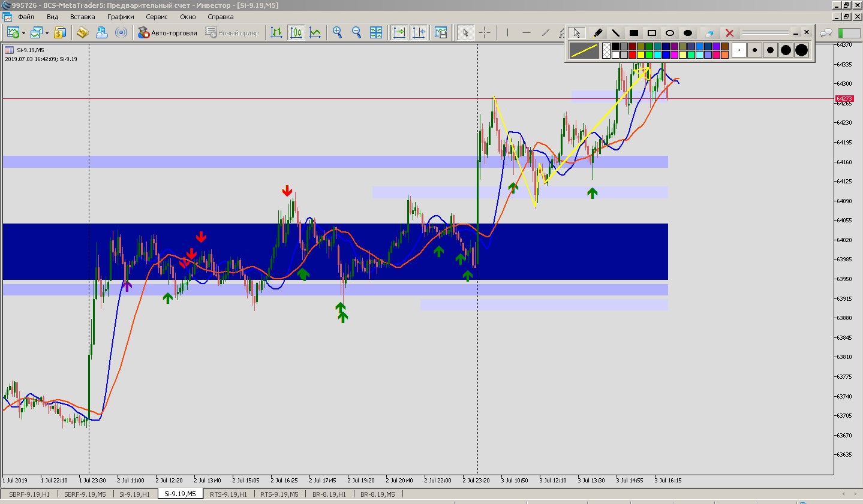Open the Navigator folder icon
This screenshot has width=863, height=504.
pyautogui.click(x=83, y=33)
